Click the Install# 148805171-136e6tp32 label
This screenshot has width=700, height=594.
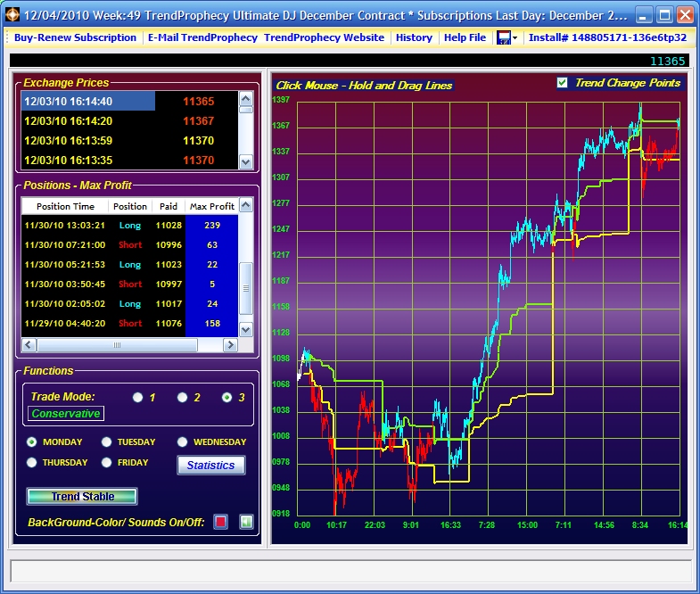tap(607, 37)
